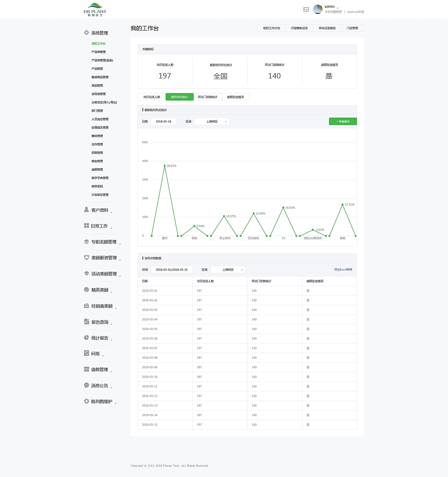The width and height of the screenshot is (448, 477).
Task: Click the 系统管理 gear icon
Action: (x=86, y=33)
